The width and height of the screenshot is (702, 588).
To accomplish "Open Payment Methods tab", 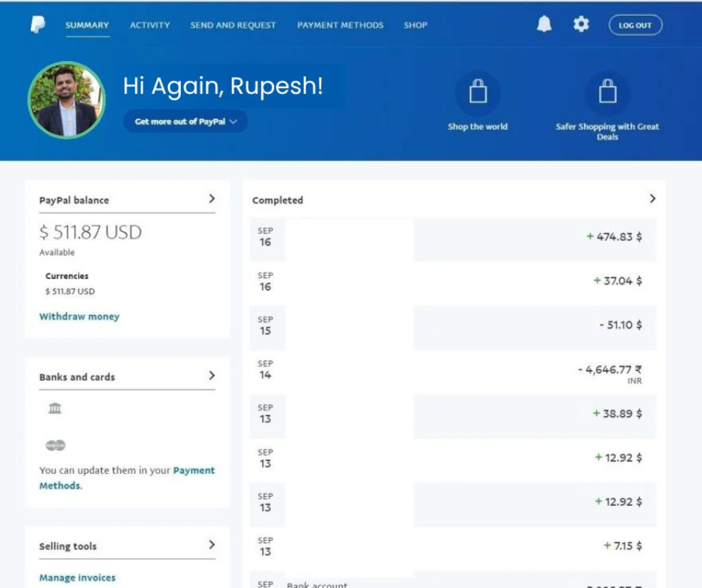I will pyautogui.click(x=341, y=25).
